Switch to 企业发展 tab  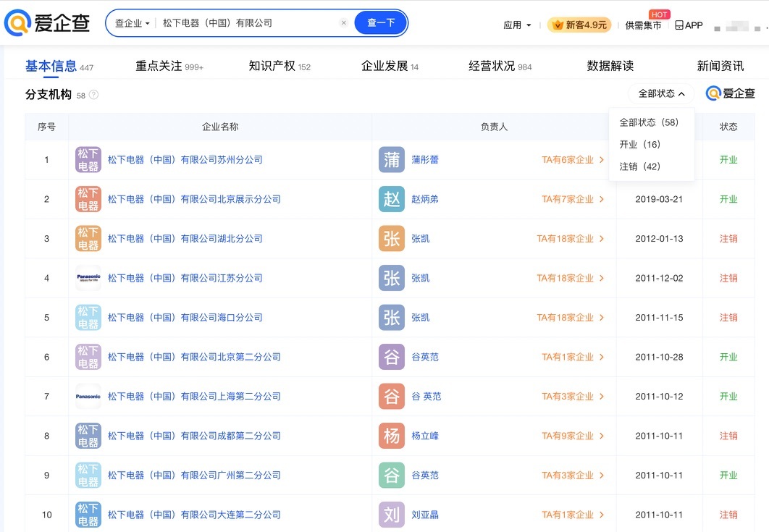pos(390,66)
